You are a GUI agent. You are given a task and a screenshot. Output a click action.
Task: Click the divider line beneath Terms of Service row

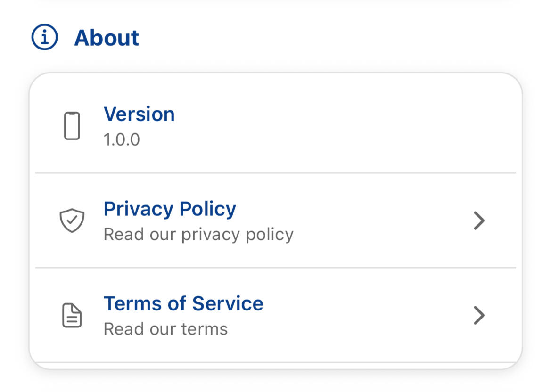275,362
